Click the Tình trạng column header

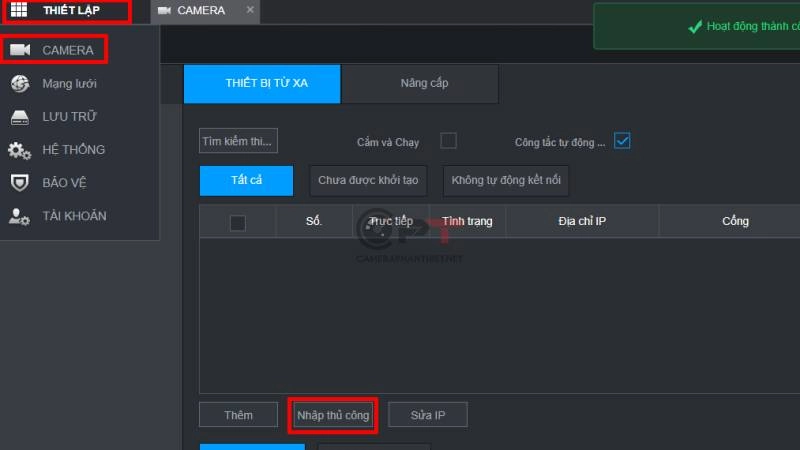click(x=467, y=221)
